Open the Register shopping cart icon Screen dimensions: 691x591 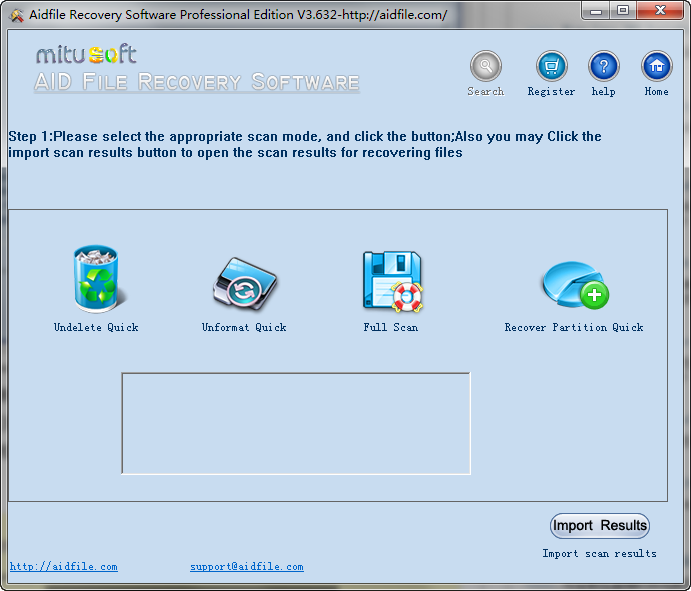pos(551,66)
